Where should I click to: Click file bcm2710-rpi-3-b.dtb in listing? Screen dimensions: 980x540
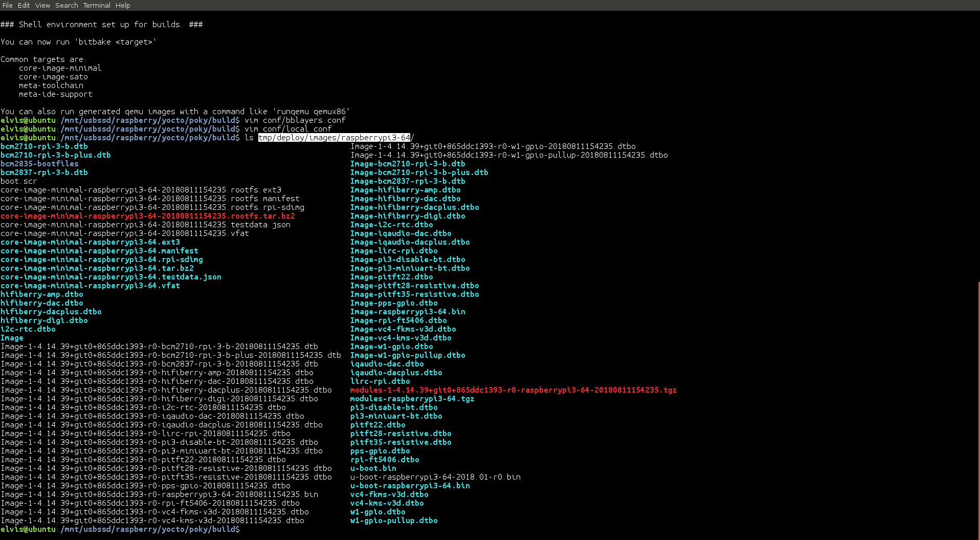pos(44,146)
